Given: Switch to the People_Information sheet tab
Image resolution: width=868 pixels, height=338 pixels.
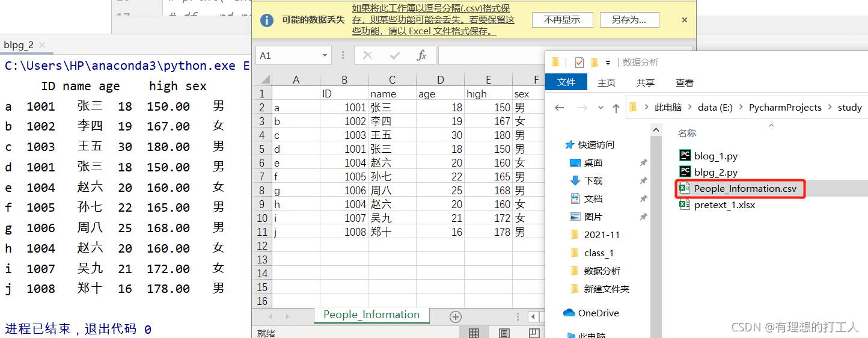Looking at the screenshot, I should coord(371,315).
